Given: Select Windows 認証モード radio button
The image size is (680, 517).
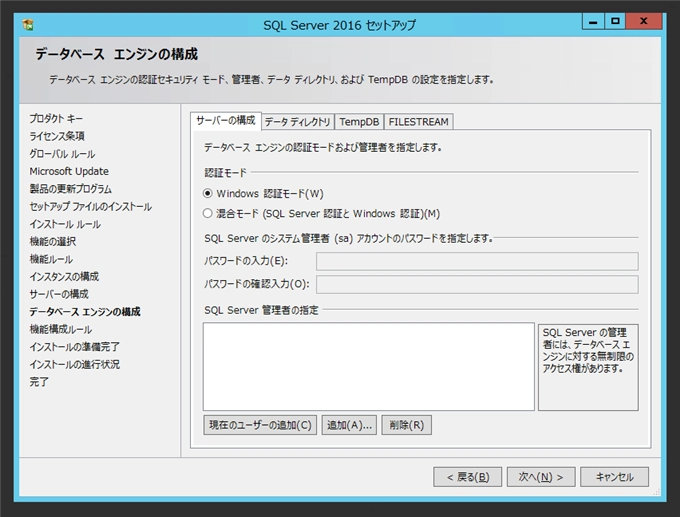Looking at the screenshot, I should [208, 193].
